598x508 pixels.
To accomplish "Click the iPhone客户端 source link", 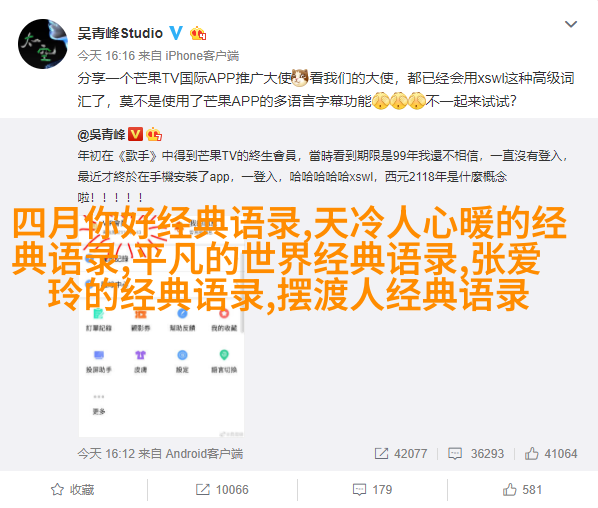I will [x=202, y=56].
